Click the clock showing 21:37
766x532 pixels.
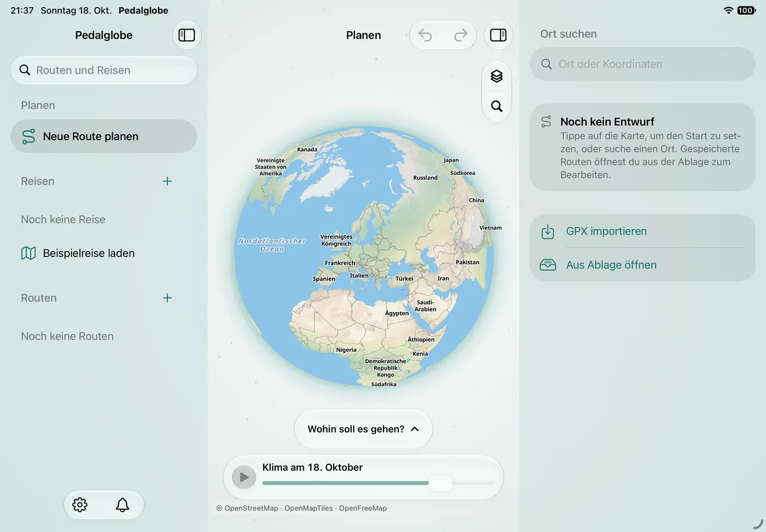pyautogui.click(x=22, y=10)
